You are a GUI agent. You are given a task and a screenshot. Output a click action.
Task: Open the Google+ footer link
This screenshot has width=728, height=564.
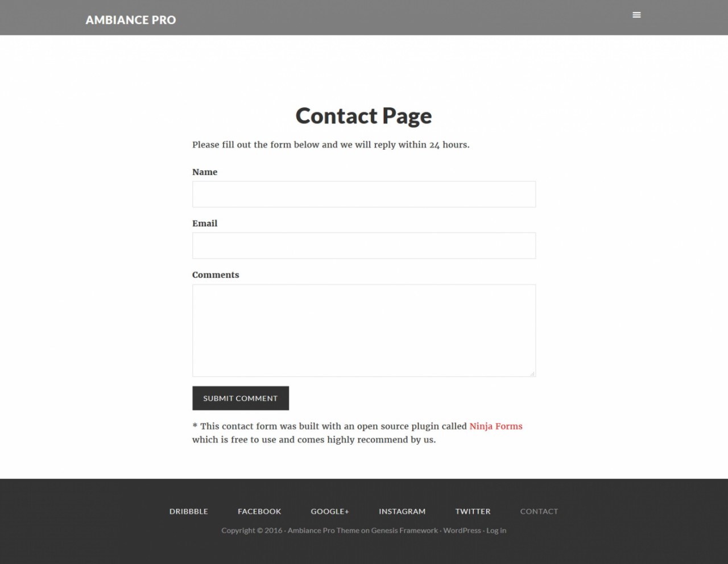pos(330,511)
